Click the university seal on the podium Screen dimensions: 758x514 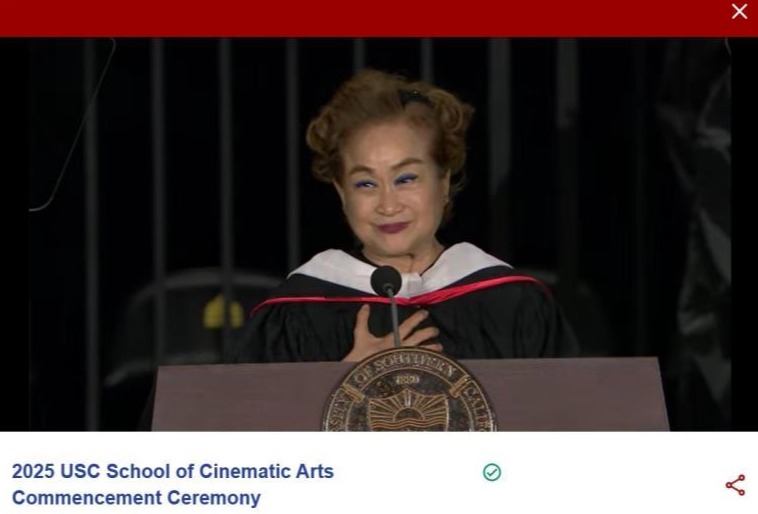[408, 393]
